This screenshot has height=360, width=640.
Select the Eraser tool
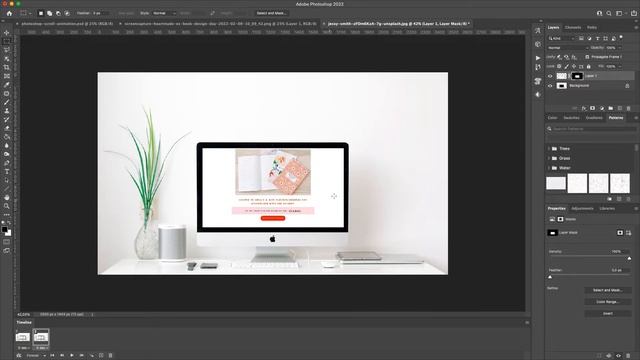pos(7,128)
